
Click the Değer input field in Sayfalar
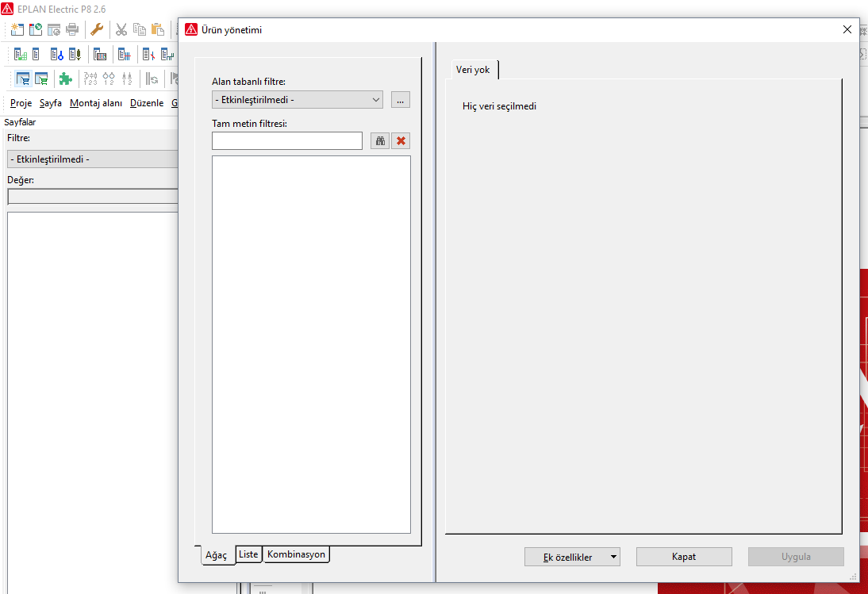point(93,197)
